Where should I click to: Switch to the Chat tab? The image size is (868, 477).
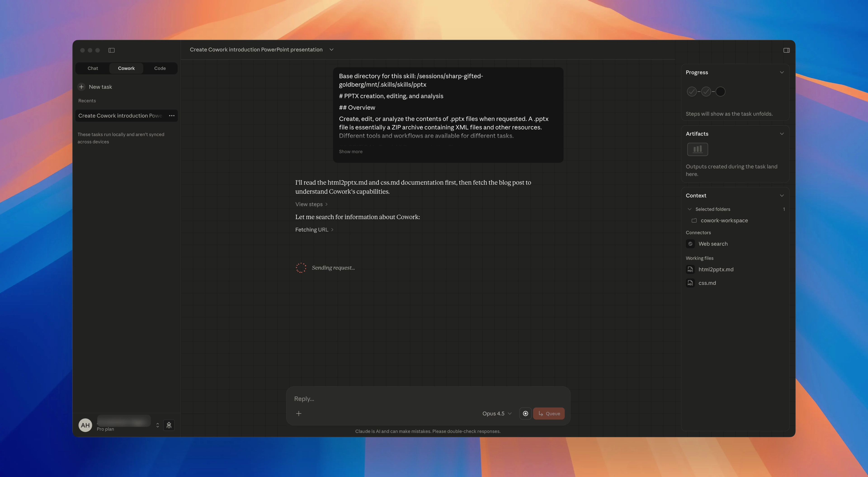tap(93, 68)
